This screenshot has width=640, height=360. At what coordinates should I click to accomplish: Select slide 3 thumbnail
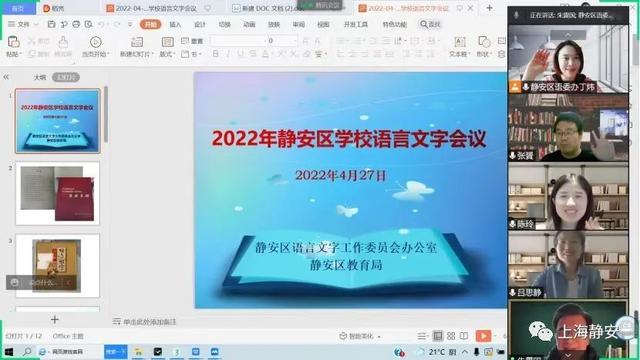coord(58,266)
